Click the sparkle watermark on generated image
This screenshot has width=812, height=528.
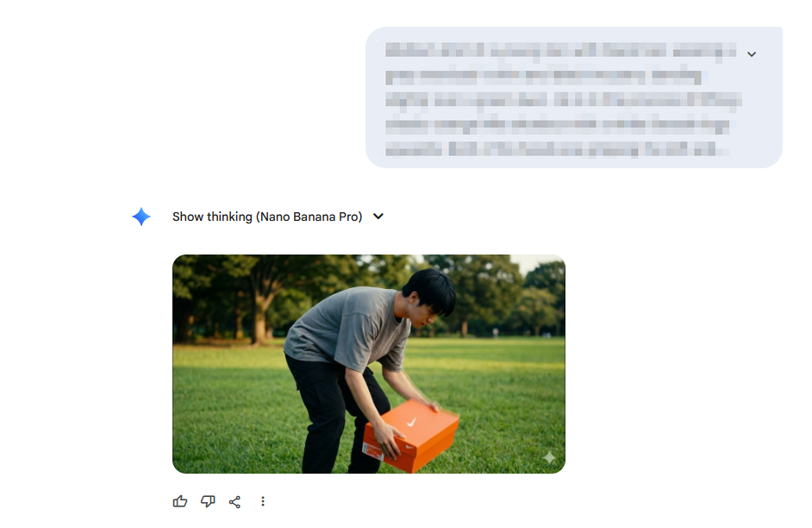point(549,457)
